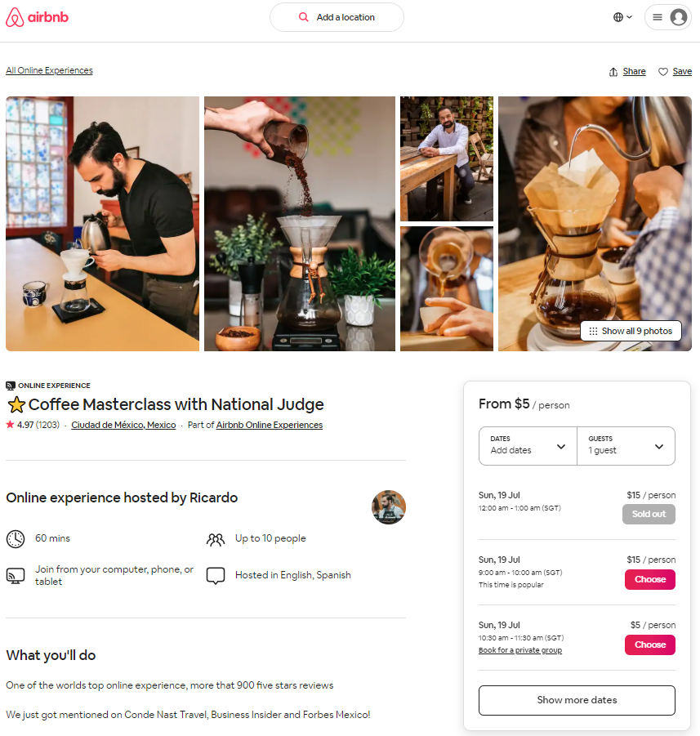Click Add a location search field
The image size is (700, 736).
pos(337,17)
